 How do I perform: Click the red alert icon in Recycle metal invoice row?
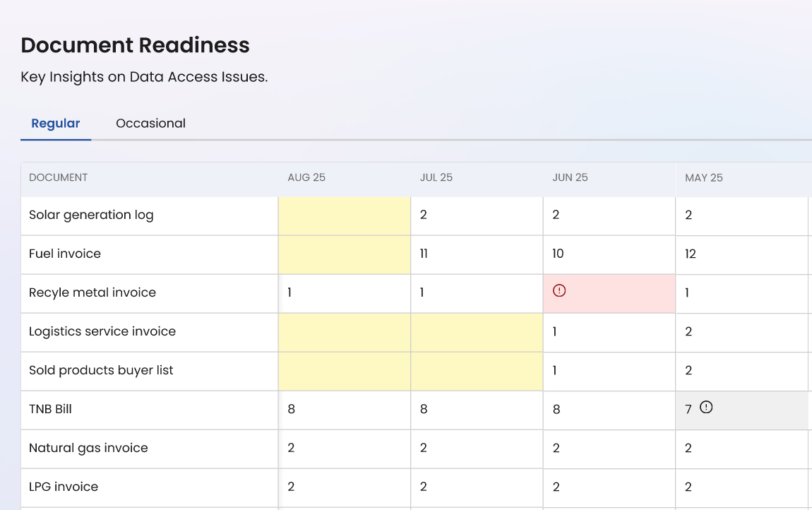tap(559, 290)
